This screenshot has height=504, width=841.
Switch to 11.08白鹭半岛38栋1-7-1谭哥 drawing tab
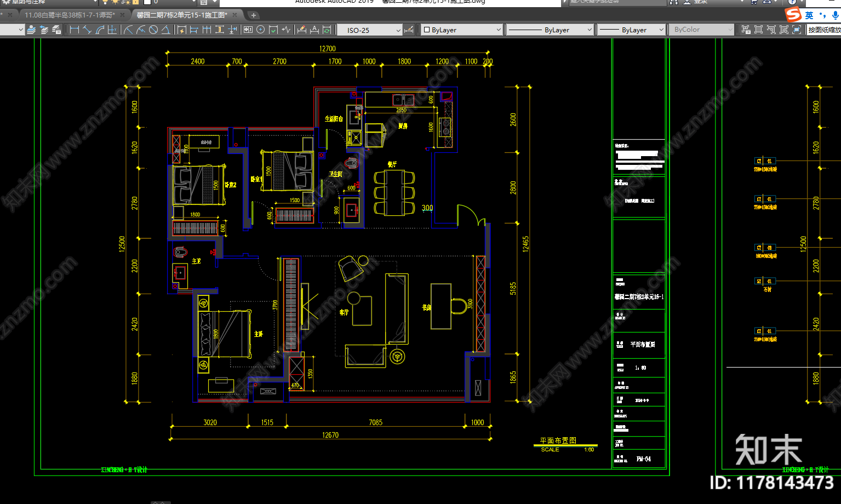tap(70, 15)
